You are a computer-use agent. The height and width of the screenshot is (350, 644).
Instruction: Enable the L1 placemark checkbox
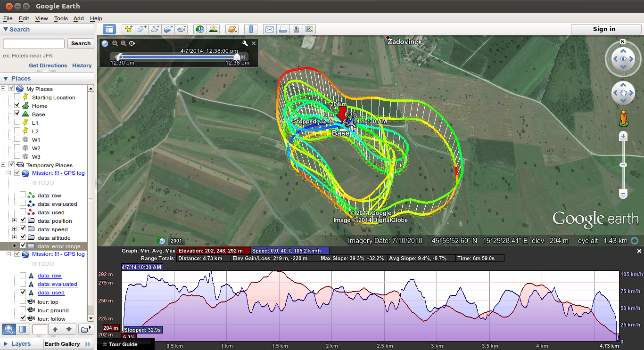[x=17, y=122]
